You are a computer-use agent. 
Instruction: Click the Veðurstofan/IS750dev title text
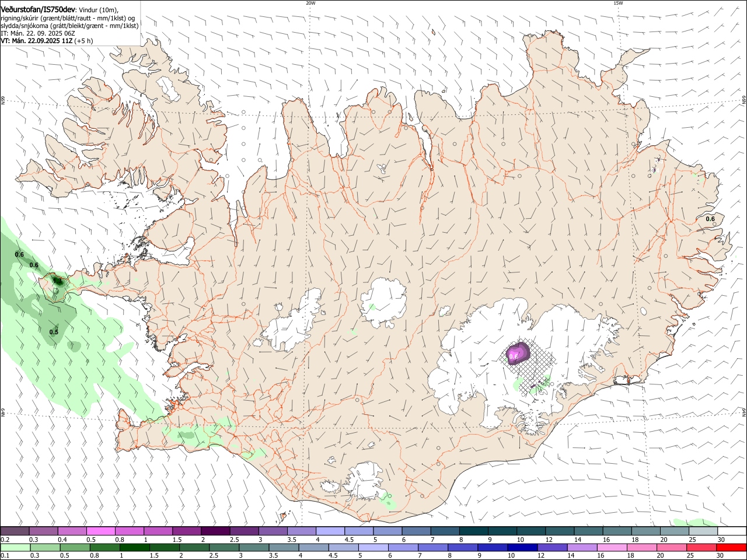coord(38,9)
